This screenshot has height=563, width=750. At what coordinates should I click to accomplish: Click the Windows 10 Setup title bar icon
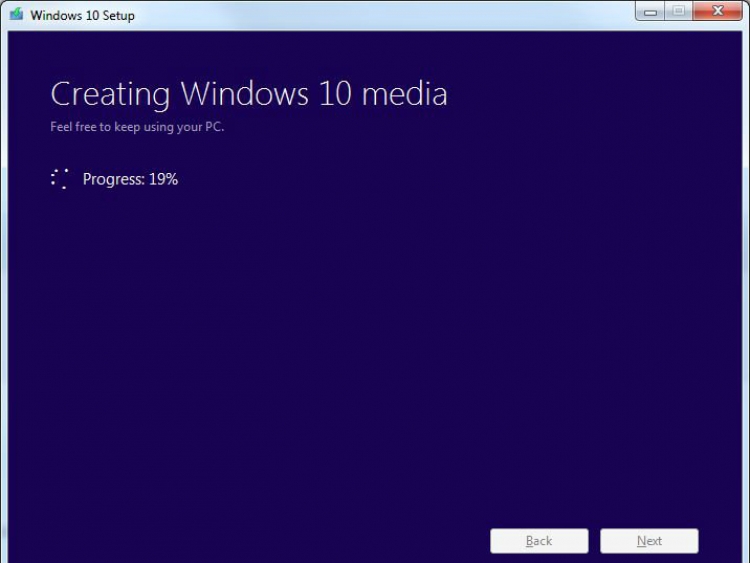pyautogui.click(x=15, y=15)
